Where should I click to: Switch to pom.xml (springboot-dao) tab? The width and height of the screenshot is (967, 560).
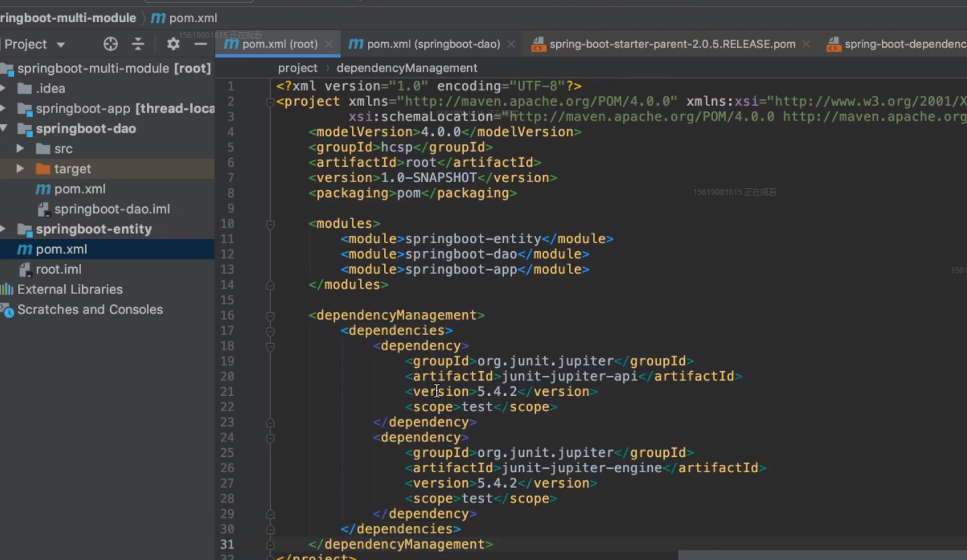[x=433, y=44]
